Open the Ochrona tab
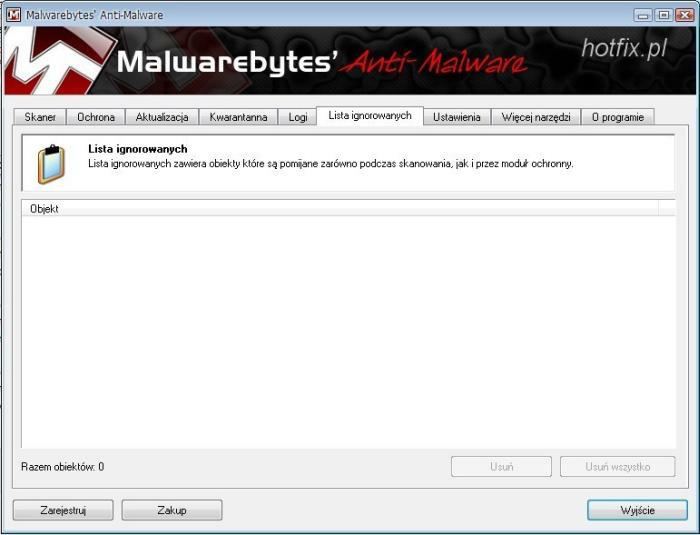700x535 pixels. pos(96,117)
